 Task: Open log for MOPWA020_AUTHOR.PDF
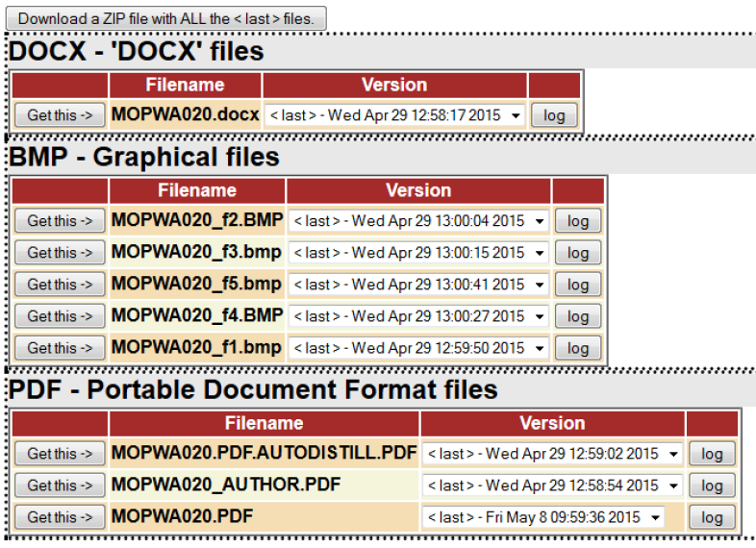pos(712,486)
